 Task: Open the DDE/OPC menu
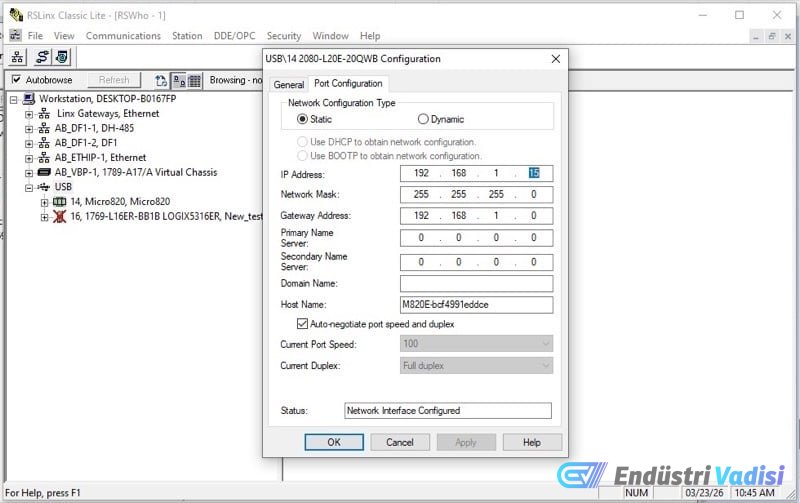tap(234, 36)
